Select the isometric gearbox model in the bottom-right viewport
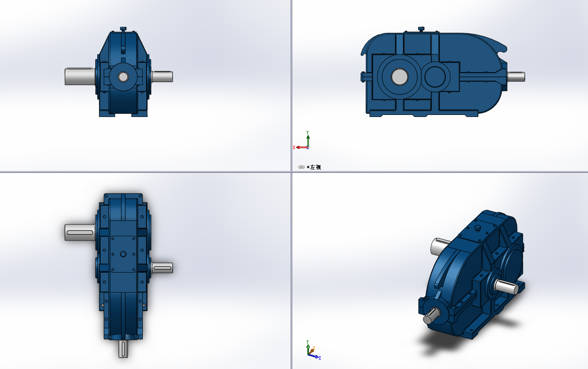The width and height of the screenshot is (588, 369). tap(472, 274)
